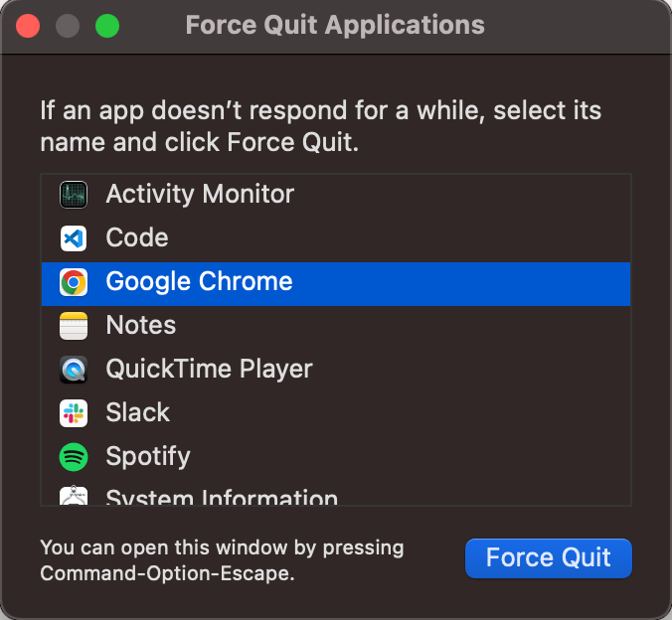Highlight the Google Chrome row

pyautogui.click(x=336, y=283)
